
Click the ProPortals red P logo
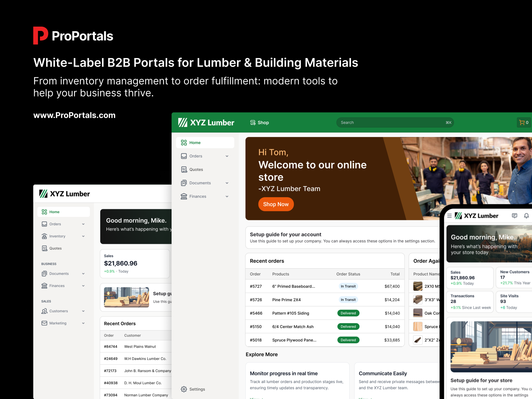(40, 36)
